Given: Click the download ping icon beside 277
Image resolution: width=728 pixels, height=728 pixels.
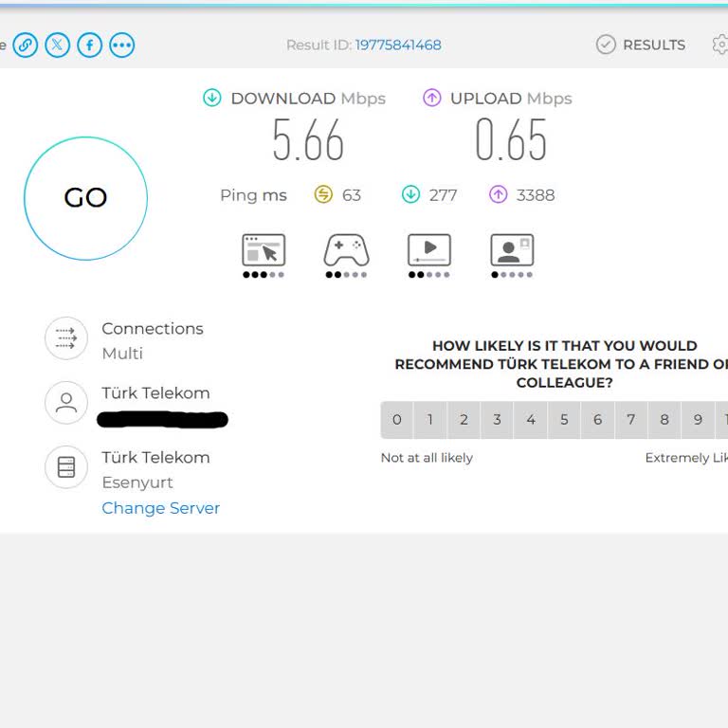Looking at the screenshot, I should coord(410,194).
